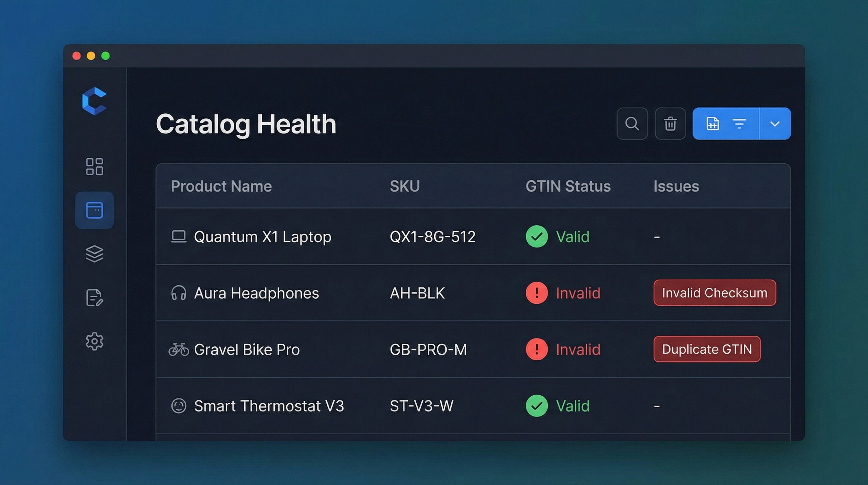Image resolution: width=868 pixels, height=485 pixels.
Task: Open the layers section in the sidebar
Action: pyautogui.click(x=95, y=254)
